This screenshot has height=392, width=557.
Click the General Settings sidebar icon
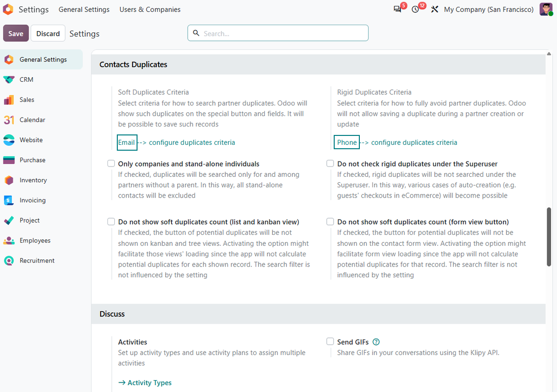(x=9, y=60)
